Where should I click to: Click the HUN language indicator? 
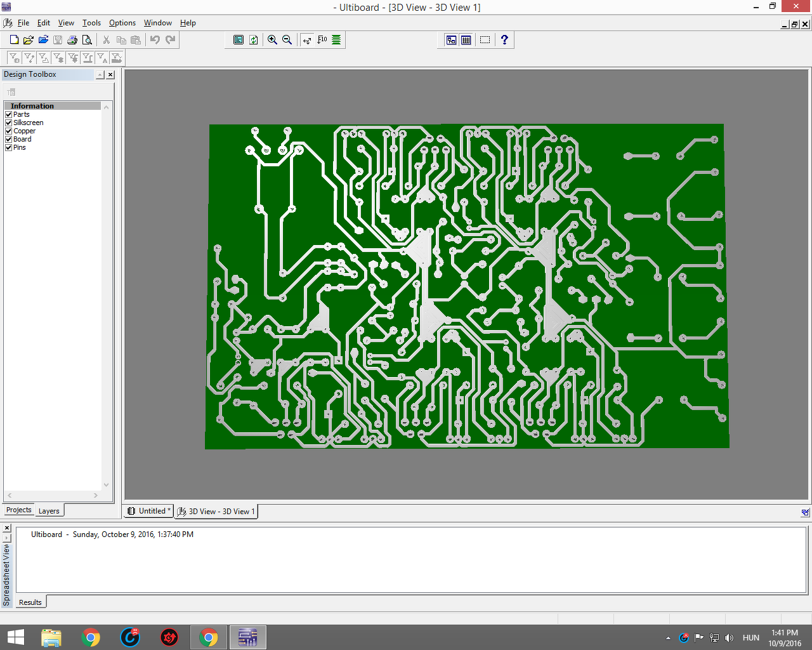pyautogui.click(x=751, y=638)
